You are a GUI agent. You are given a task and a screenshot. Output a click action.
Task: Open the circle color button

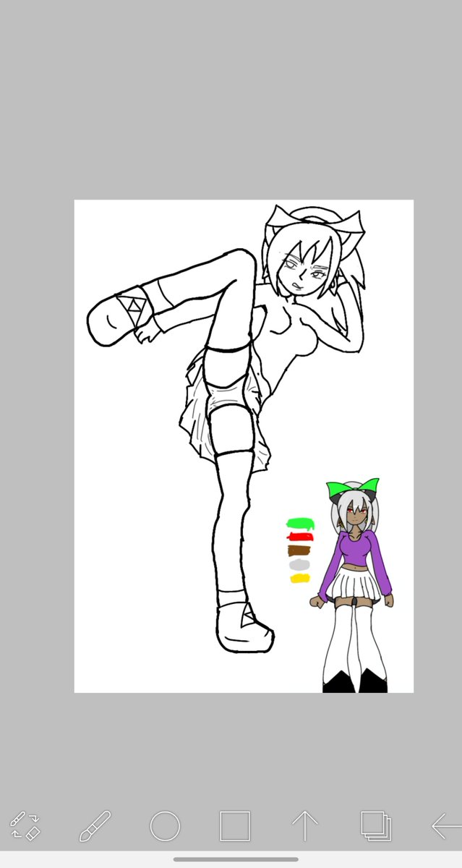(165, 826)
